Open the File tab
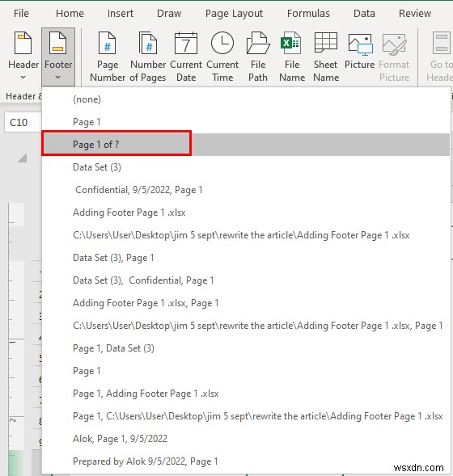453x476 pixels. pos(21,14)
